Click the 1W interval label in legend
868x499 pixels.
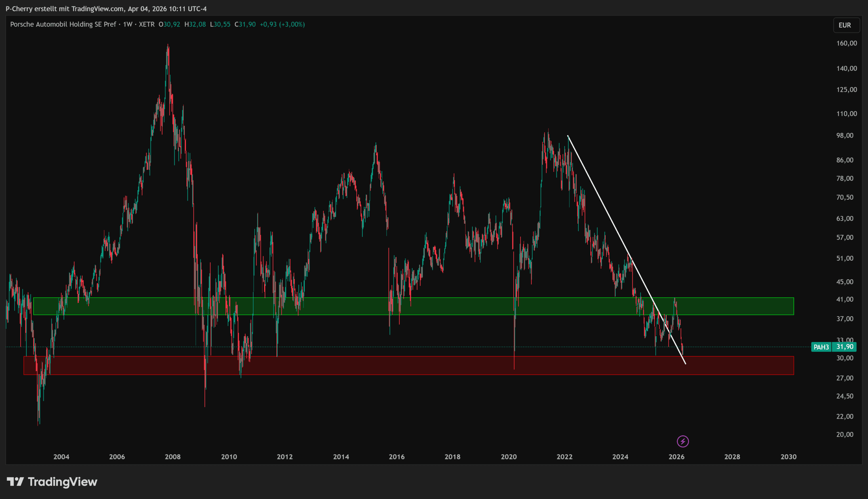127,24
